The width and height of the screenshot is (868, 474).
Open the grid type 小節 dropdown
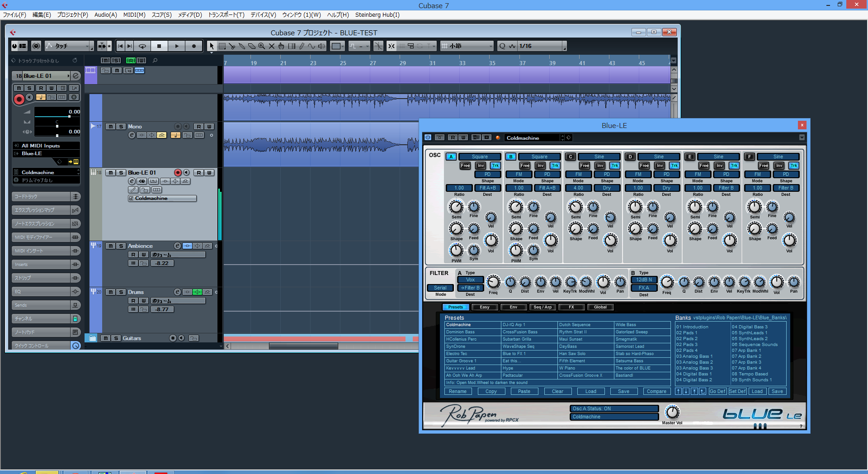[x=467, y=46]
